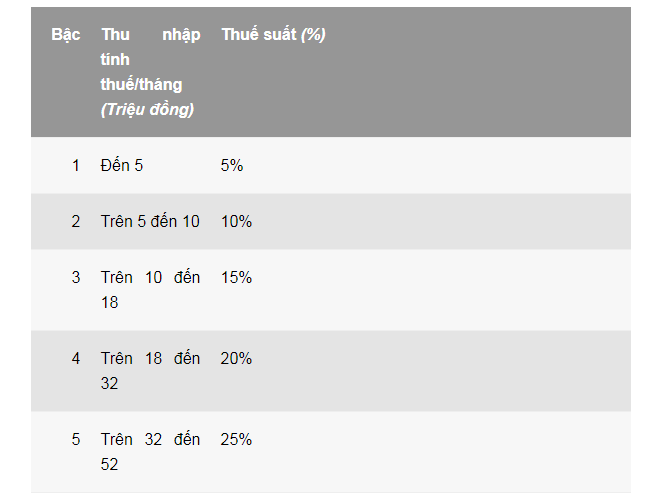Select bracket number 2 cell

(75, 222)
